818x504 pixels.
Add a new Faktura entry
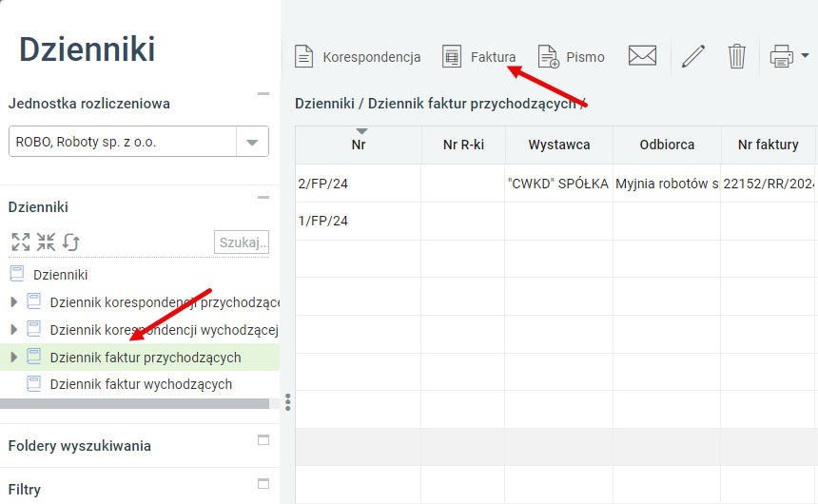[478, 56]
